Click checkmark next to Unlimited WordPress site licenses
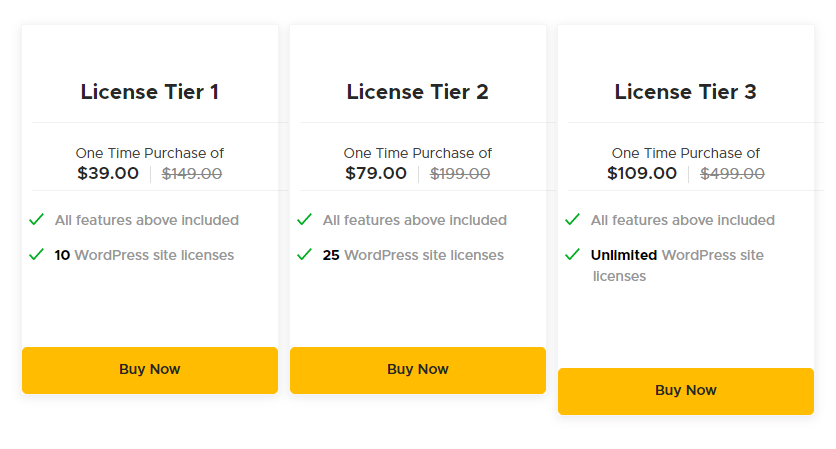836x449 pixels. click(573, 255)
